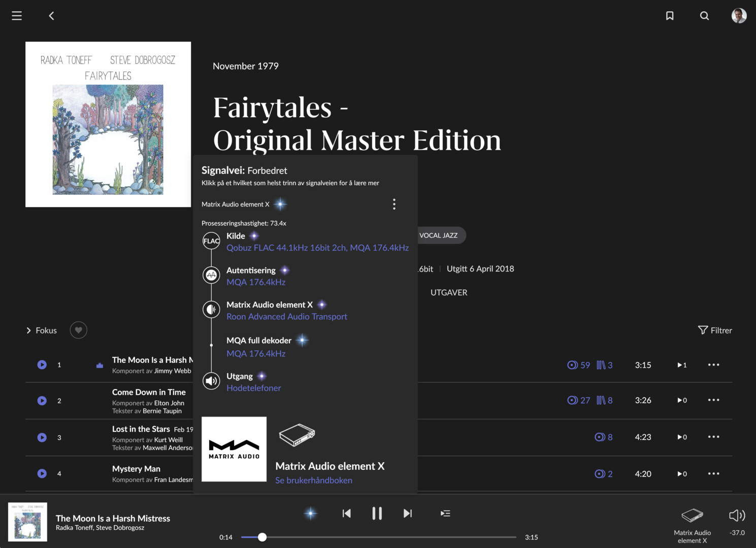Click the FLAC source icon

[211, 241]
